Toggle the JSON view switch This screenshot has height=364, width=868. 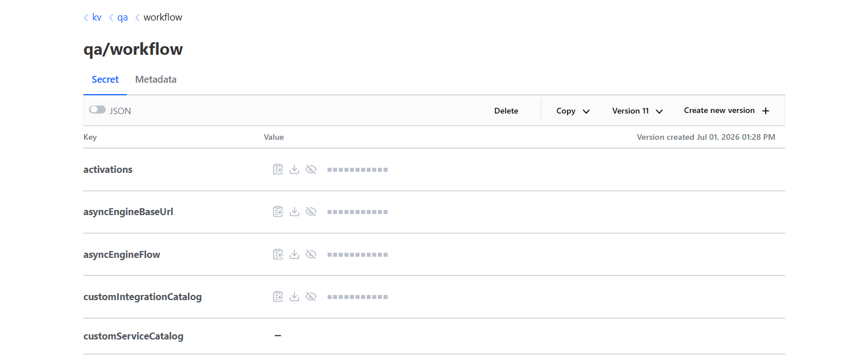tap(97, 110)
